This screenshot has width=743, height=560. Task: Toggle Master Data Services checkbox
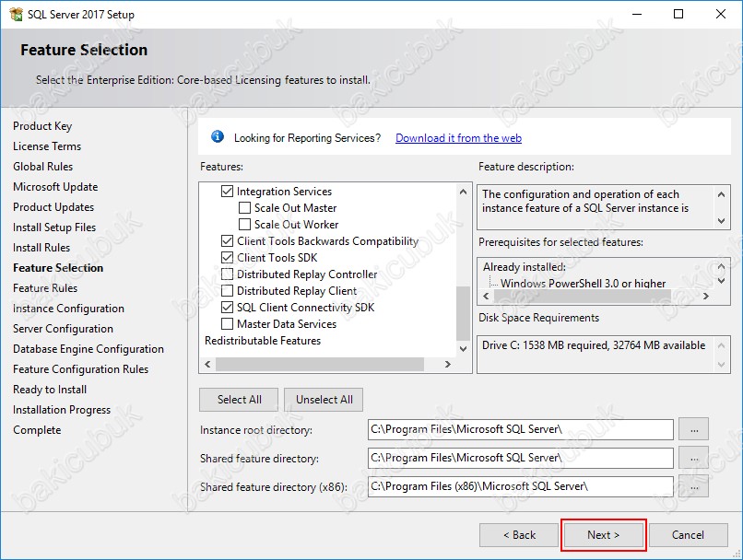coord(228,324)
